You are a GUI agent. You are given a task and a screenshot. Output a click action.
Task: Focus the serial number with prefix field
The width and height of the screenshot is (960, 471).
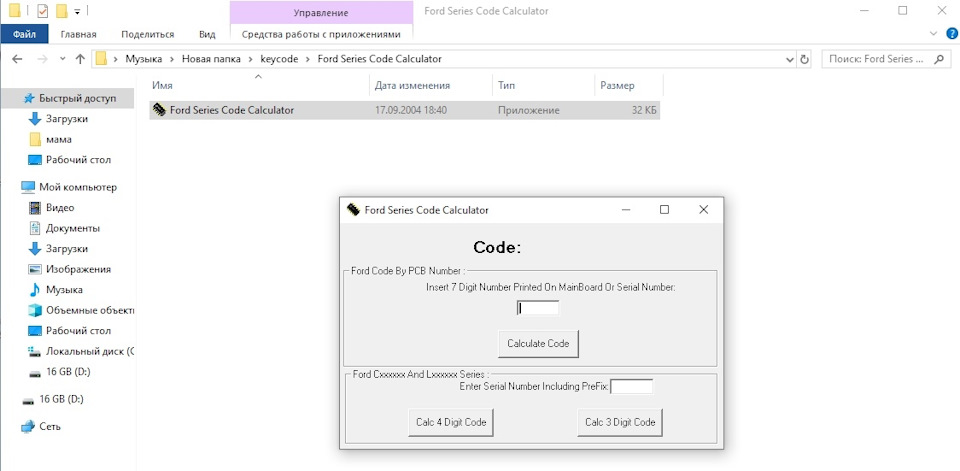[631, 386]
